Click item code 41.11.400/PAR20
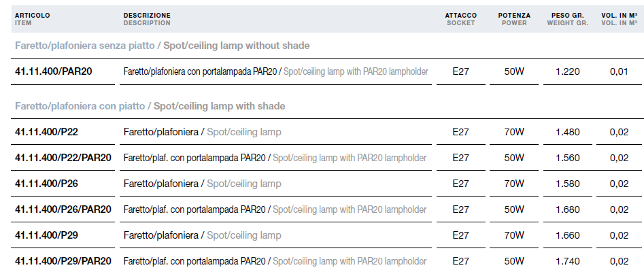 coord(54,71)
